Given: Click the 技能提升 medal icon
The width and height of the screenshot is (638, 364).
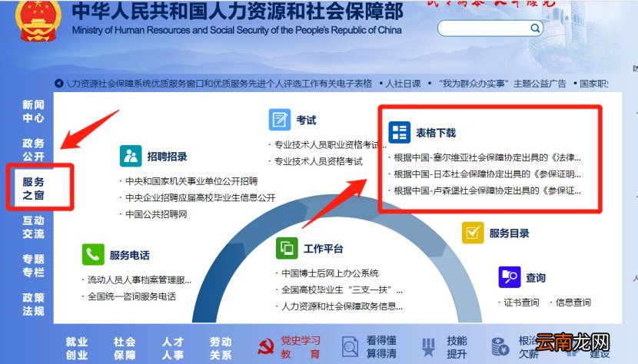Looking at the screenshot, I should pyautogui.click(x=428, y=347).
